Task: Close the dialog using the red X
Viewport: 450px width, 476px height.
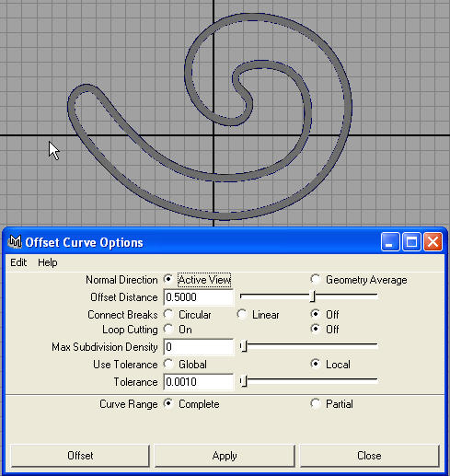Action: [433, 242]
